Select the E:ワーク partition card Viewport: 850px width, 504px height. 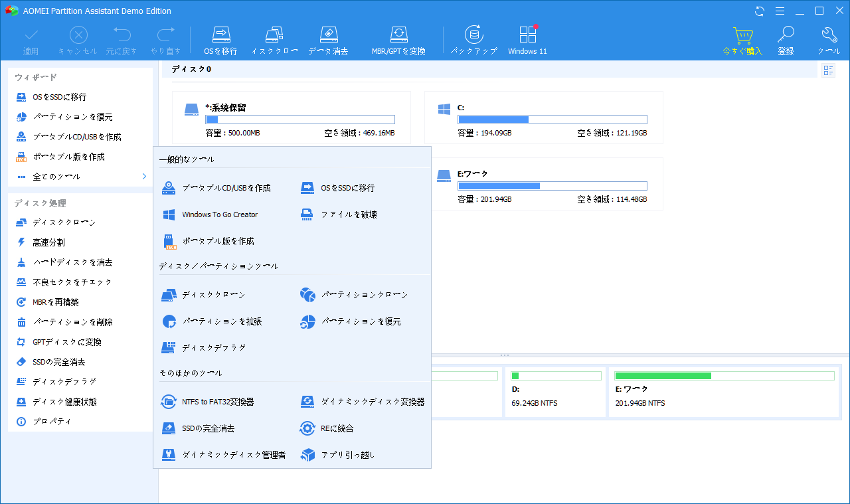coord(543,184)
